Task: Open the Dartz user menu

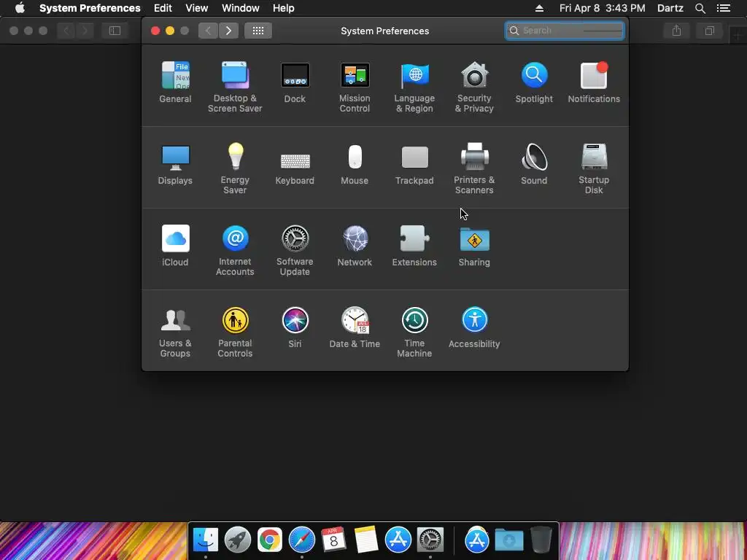Action: [670, 8]
